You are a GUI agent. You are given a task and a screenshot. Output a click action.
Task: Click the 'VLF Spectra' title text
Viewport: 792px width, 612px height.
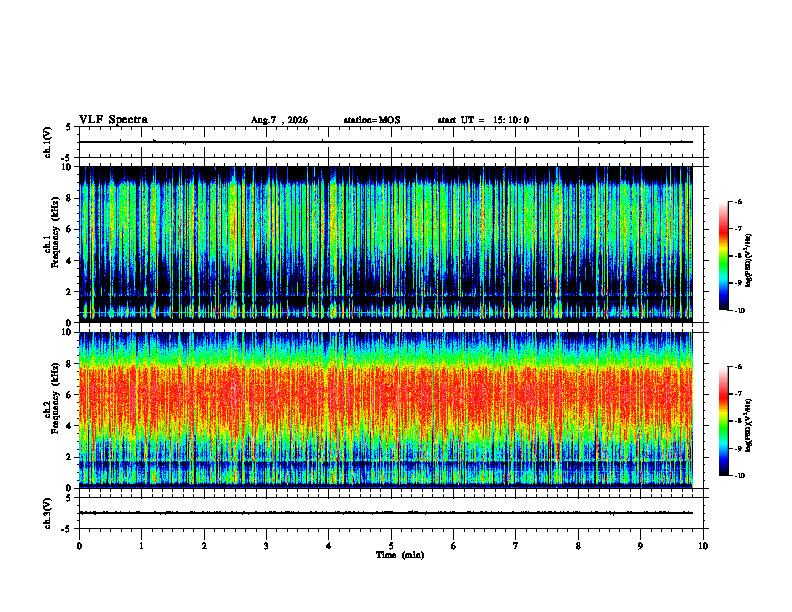coord(113,120)
